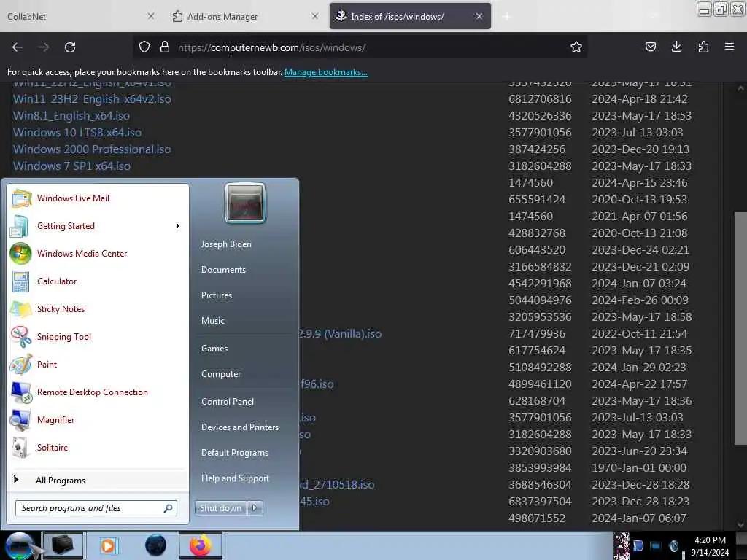The image size is (747, 560).
Task: Click the site security padlock icon
Action: (165, 47)
